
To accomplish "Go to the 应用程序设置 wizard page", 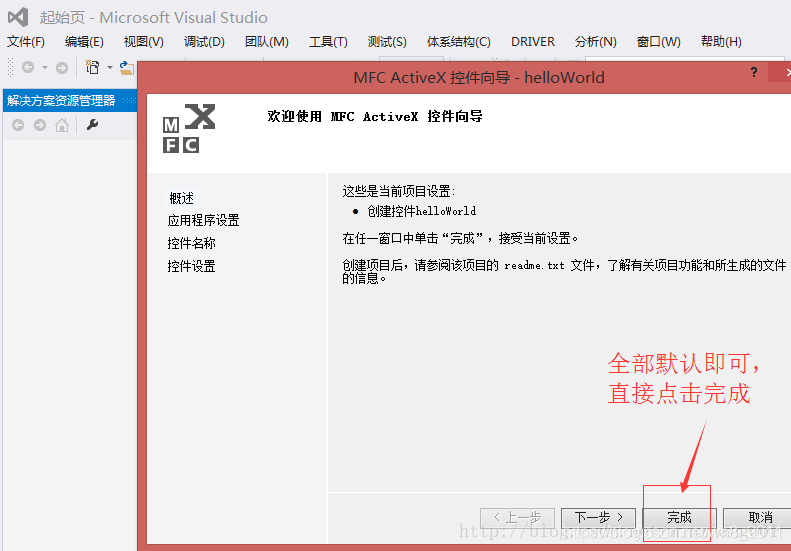I will 203,221.
